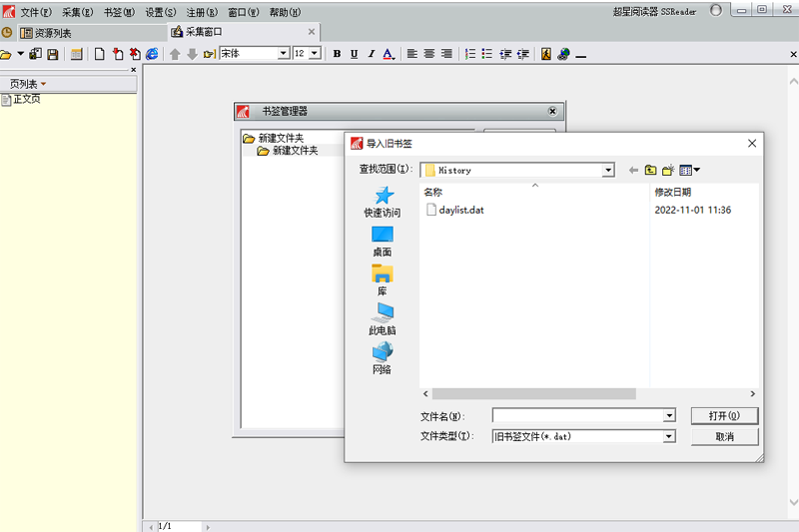Open the font color picker in the toolbar

click(389, 54)
